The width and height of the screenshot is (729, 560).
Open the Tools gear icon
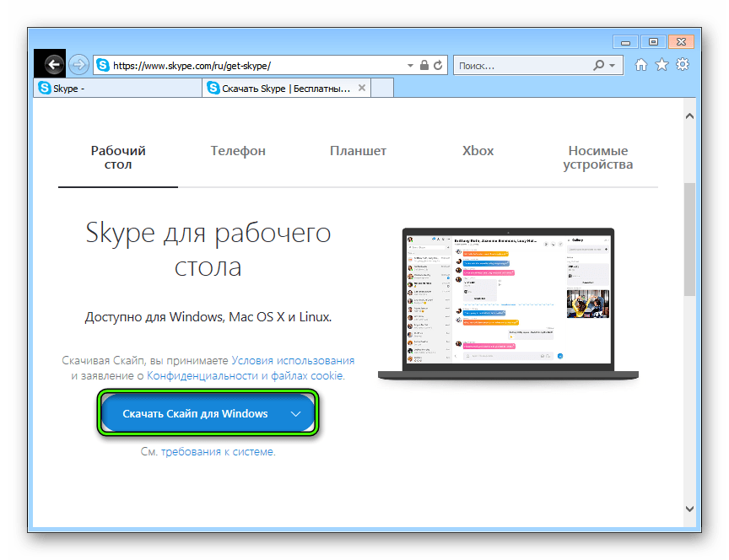pos(683,64)
